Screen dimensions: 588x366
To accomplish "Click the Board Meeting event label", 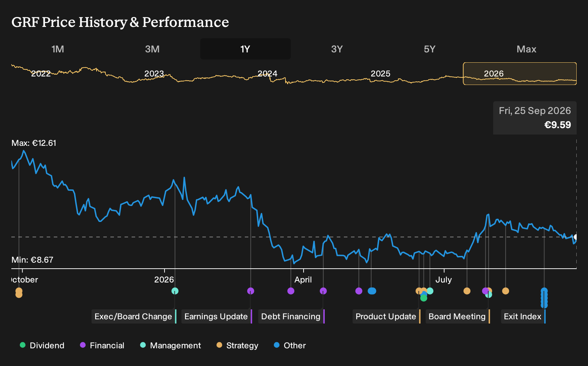I will coord(457,316).
